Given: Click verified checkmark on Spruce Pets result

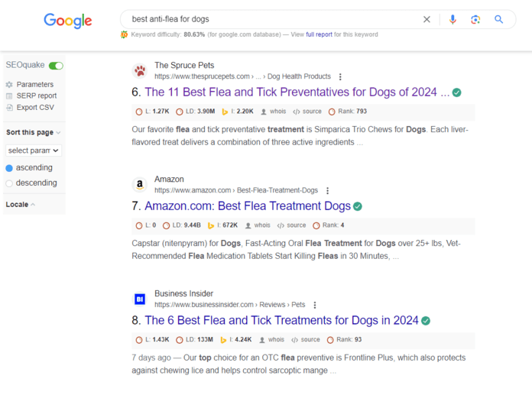Looking at the screenshot, I should (x=456, y=92).
